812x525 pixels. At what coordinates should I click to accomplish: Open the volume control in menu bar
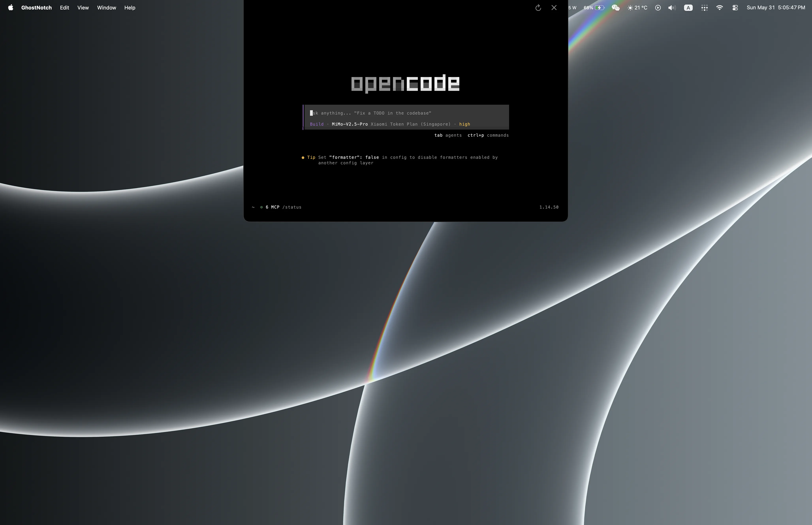672,8
